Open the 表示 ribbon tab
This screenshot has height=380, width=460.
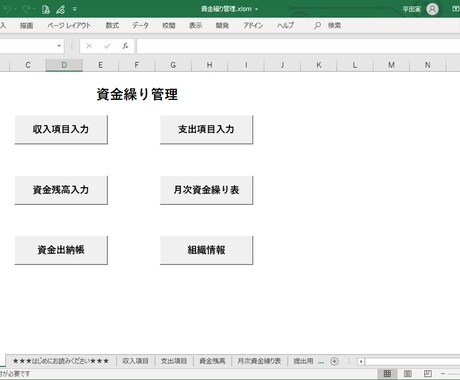[x=196, y=25]
